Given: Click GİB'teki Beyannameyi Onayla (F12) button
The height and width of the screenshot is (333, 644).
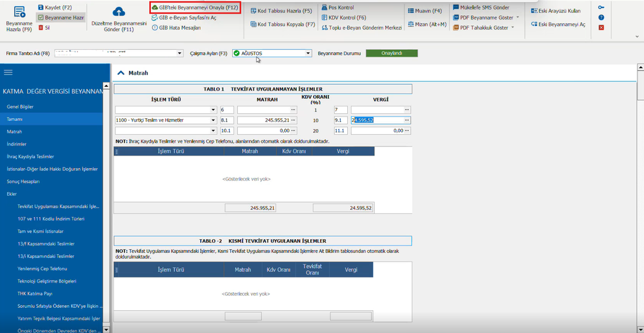Looking at the screenshot, I should pos(194,8).
